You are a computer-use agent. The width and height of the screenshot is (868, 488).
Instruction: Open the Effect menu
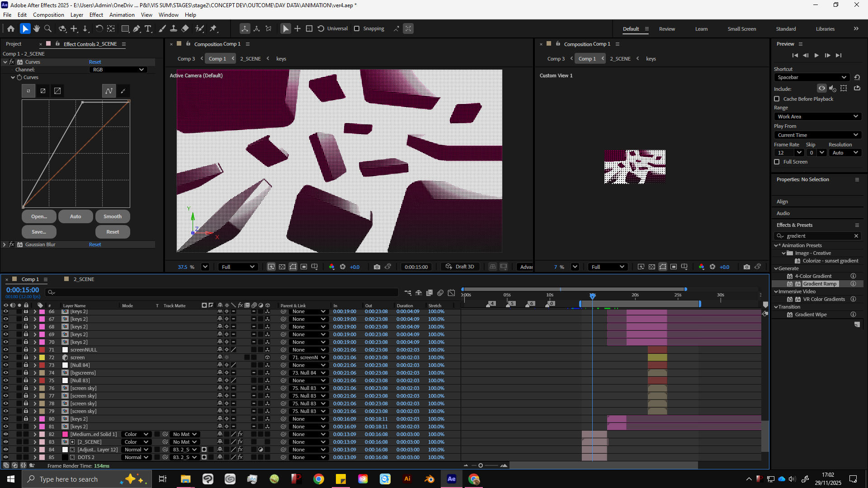coord(96,15)
